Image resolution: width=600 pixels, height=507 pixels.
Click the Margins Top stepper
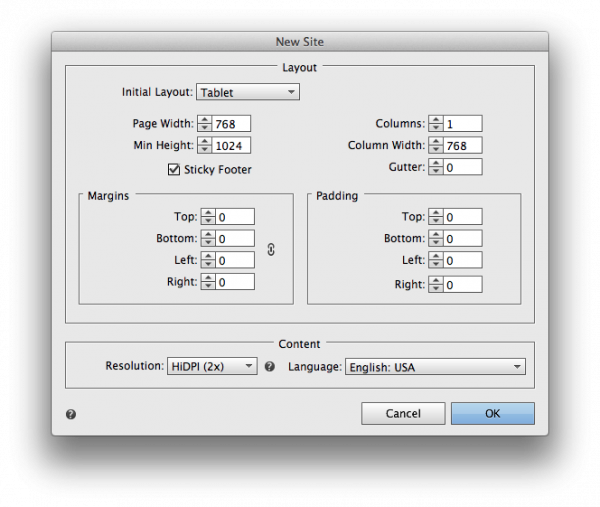208,217
